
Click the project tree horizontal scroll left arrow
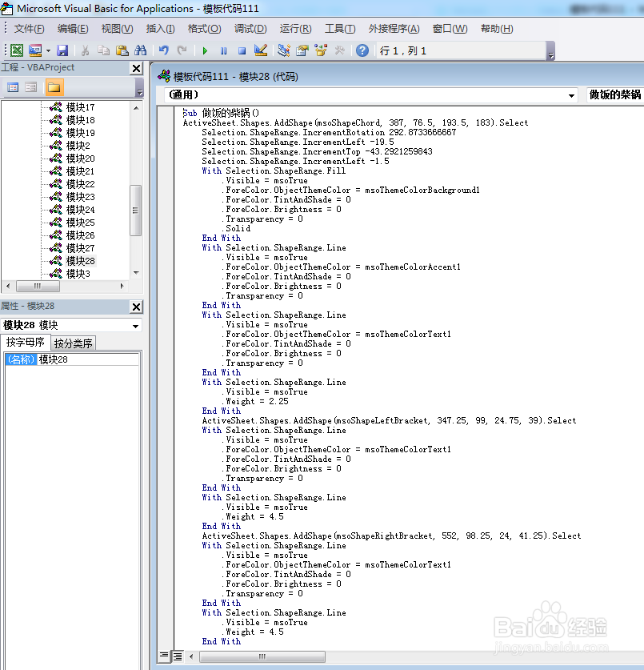8,286
